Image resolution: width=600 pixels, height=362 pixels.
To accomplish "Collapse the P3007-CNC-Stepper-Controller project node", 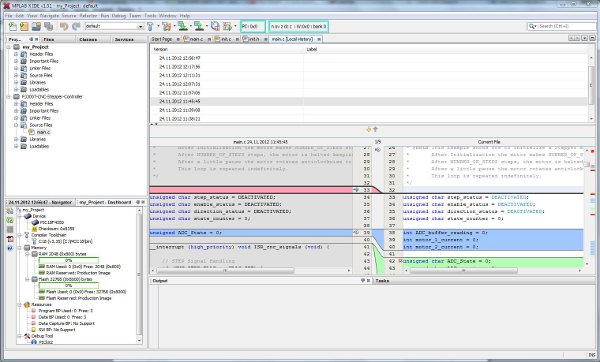I will tap(9, 97).
